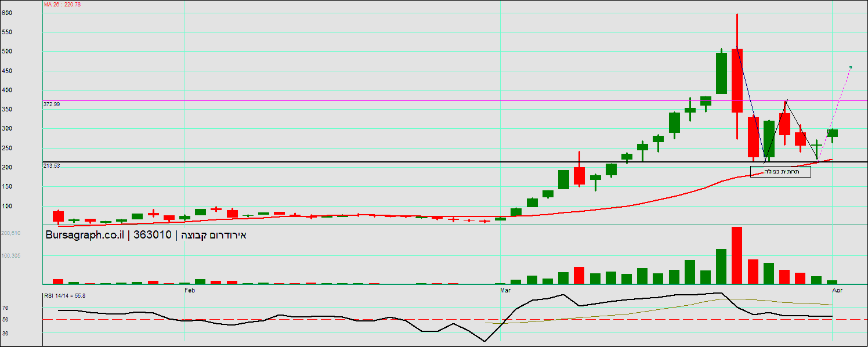868x347 pixels.
Task: Select the 372.99 resistance level label
Action: (52, 104)
